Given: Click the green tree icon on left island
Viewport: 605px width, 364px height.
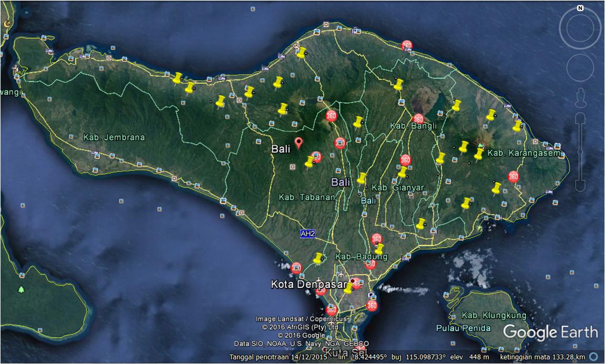Looking at the screenshot, I should 21,289.
